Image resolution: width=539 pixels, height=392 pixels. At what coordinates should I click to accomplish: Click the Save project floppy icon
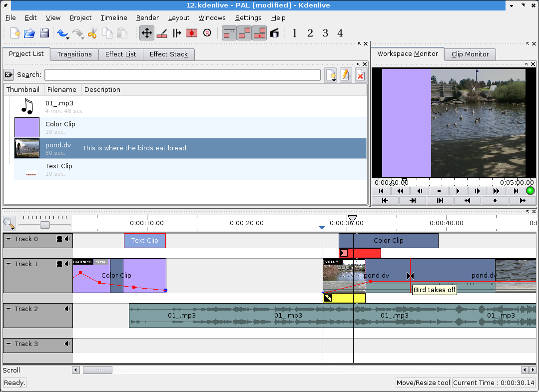click(x=44, y=33)
